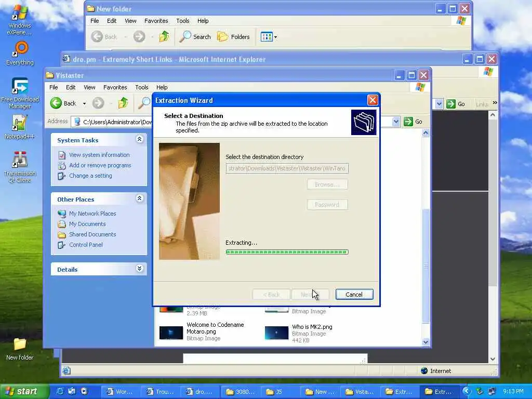The image size is (532, 399).
Task: Open Favorites menu in Vistaster window
Action: [x=115, y=87]
